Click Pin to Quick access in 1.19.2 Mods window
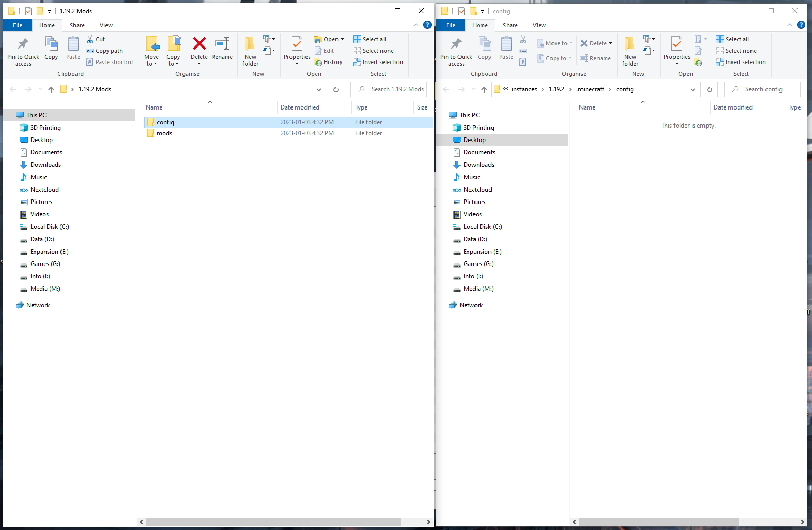The height and width of the screenshot is (530, 812). pyautogui.click(x=23, y=52)
